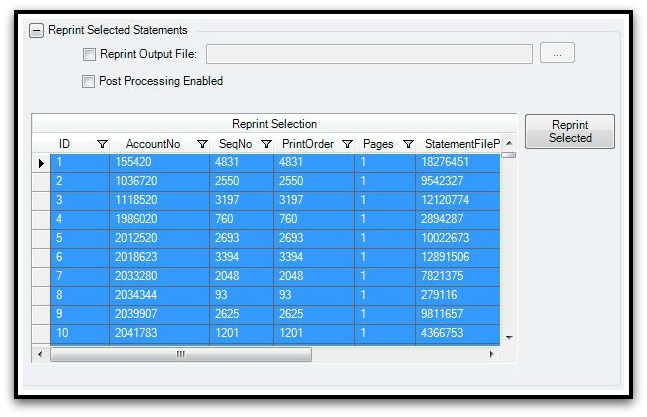Open the AccountNo column filter icon
647x417 pixels.
point(202,144)
